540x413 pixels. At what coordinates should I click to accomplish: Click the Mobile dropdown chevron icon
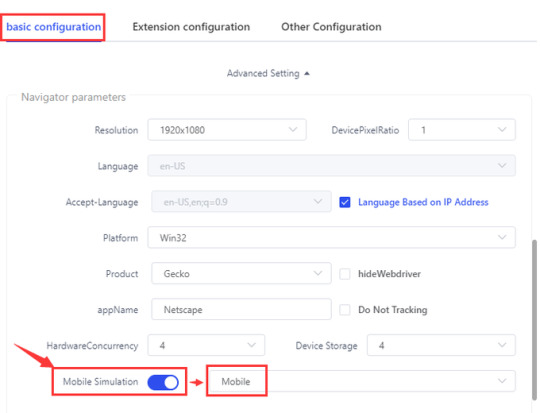tap(502, 381)
